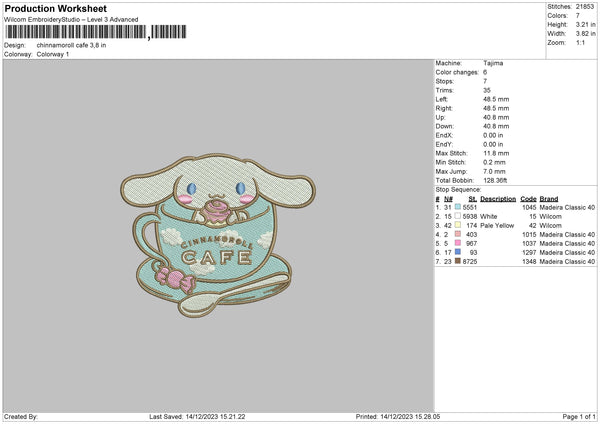This screenshot has height=424, width=600.
Task: Click the White description in stop row 2
Action: (x=489, y=217)
